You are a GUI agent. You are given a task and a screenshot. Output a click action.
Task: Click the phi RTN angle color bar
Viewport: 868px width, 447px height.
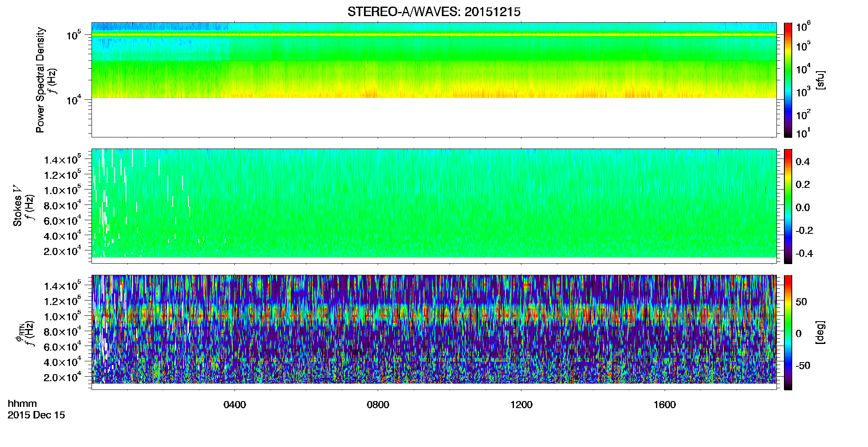coord(788,332)
